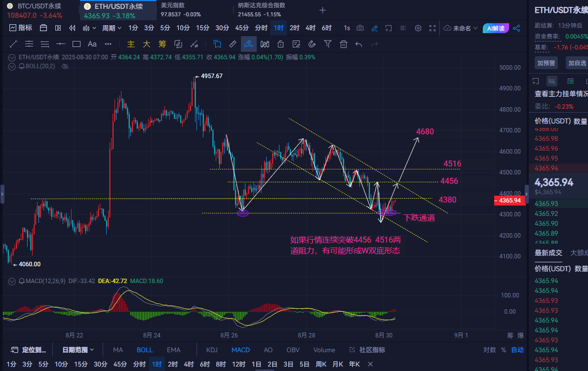Image resolution: width=588 pixels, height=371 pixels.
Task: Enter fullscreen chart mode
Action: pos(432,28)
